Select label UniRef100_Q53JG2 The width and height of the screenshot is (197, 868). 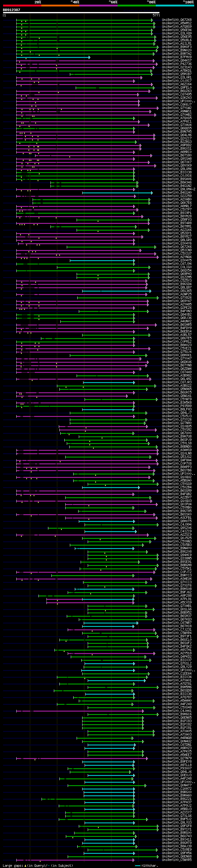[x=177, y=457]
